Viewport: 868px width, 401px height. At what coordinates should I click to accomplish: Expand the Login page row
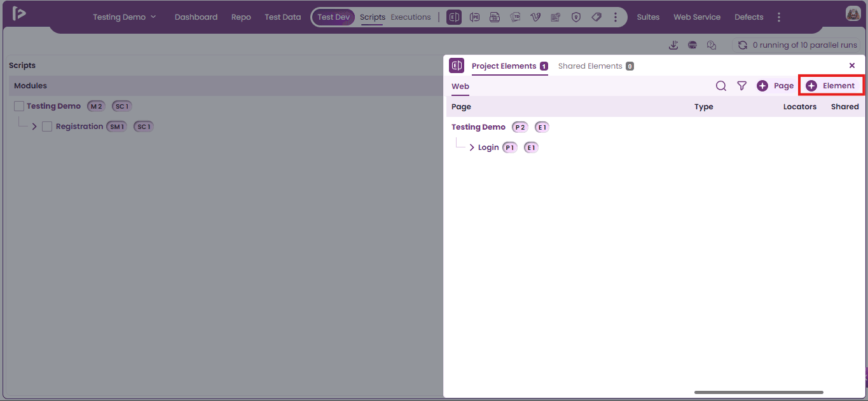click(x=472, y=147)
